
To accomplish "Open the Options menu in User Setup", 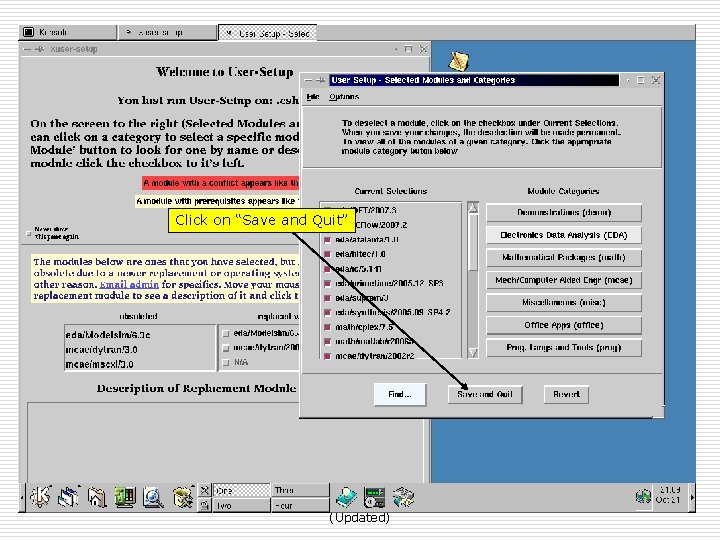I will pyautogui.click(x=344, y=96).
